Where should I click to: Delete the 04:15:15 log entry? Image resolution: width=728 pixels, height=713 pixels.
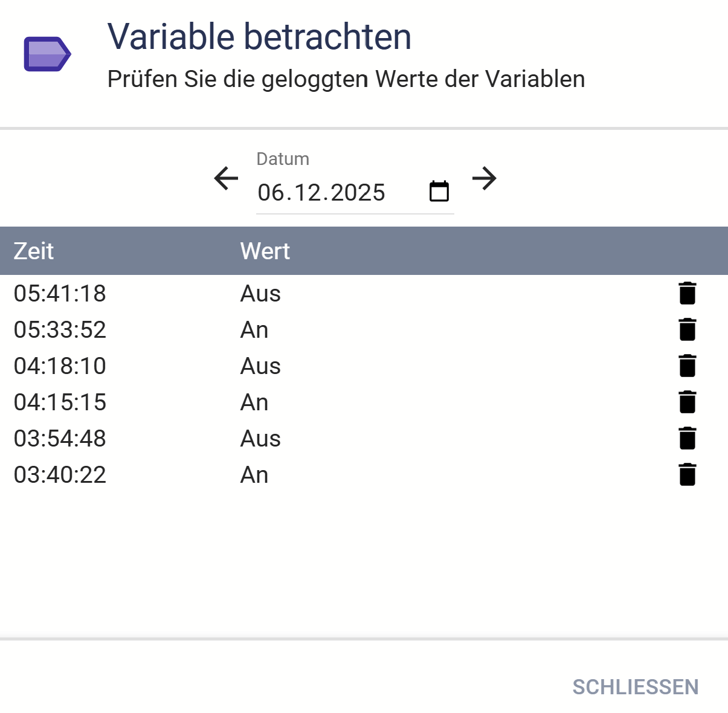point(687,402)
